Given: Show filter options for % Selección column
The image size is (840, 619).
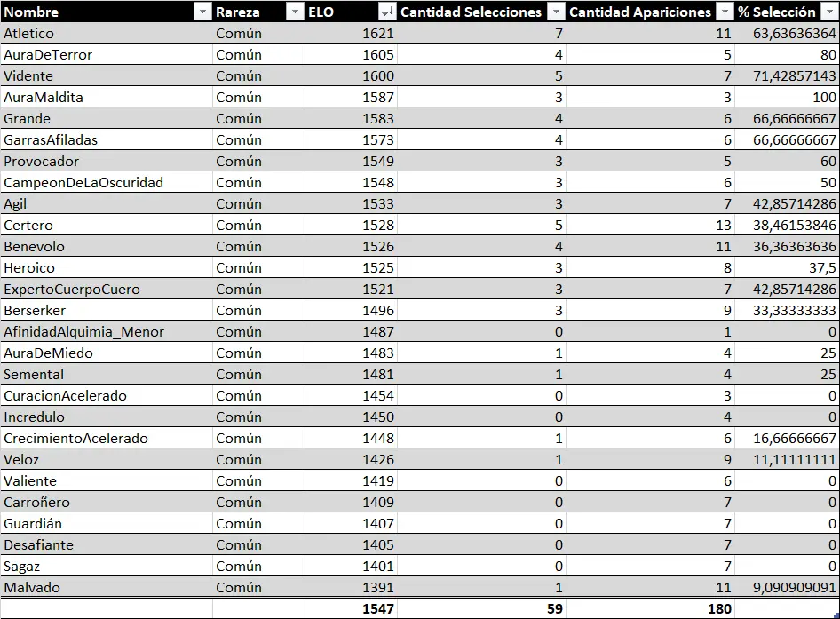Looking at the screenshot, I should click(x=829, y=12).
